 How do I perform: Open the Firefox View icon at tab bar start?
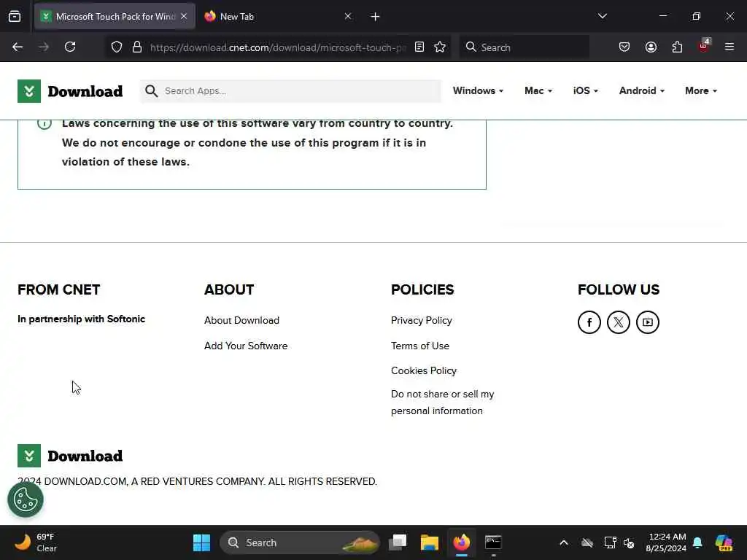(x=15, y=17)
